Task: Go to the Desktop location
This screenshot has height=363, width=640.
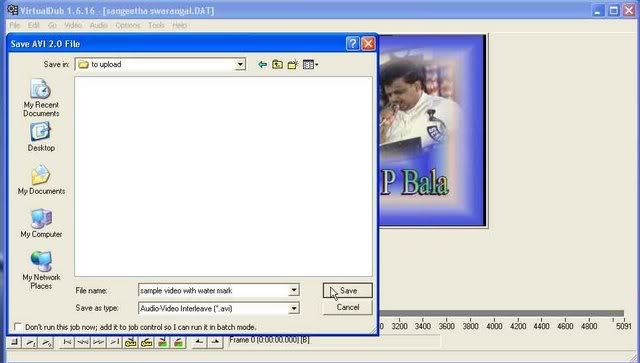Action: (x=41, y=137)
